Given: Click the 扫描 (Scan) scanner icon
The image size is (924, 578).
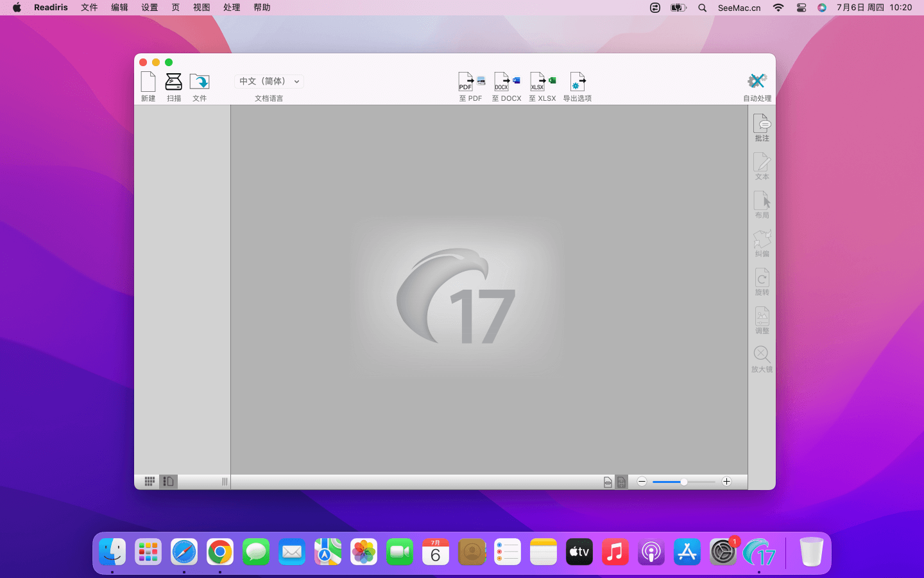Looking at the screenshot, I should click(174, 82).
